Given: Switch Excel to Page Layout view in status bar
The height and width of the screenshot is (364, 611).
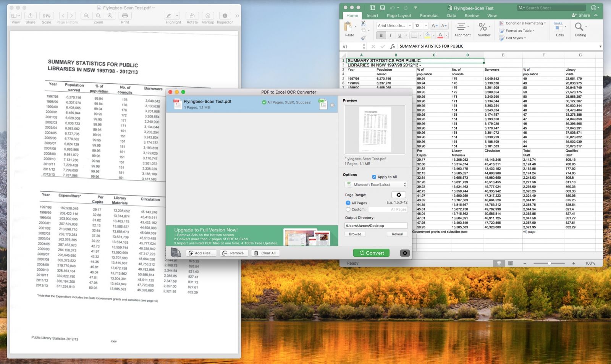Looking at the screenshot, I should tap(511, 263).
